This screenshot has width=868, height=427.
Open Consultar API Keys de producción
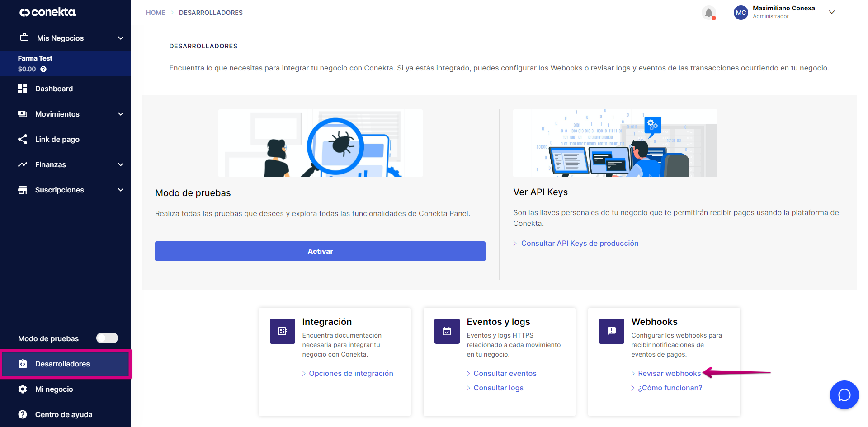[x=580, y=243]
